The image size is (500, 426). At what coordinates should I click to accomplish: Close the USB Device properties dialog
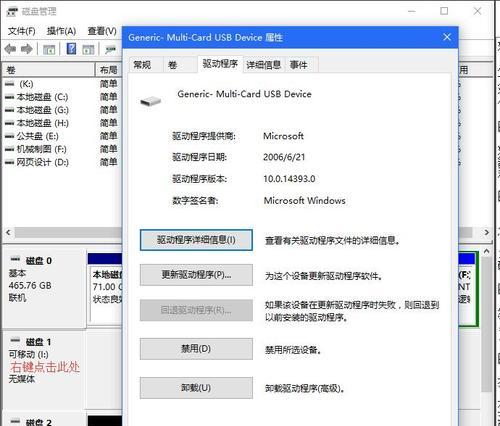tap(447, 37)
